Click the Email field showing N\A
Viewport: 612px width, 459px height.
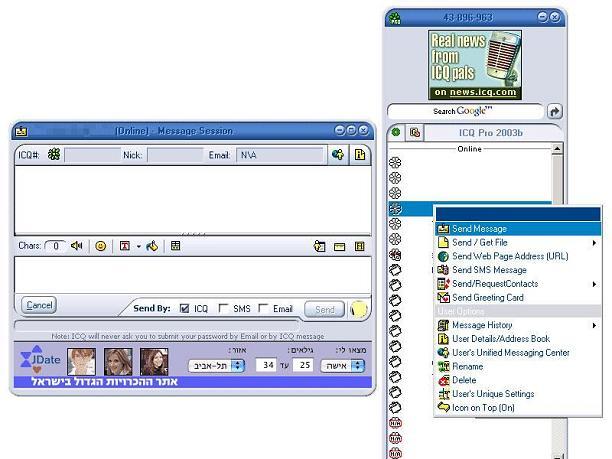pyautogui.click(x=280, y=155)
